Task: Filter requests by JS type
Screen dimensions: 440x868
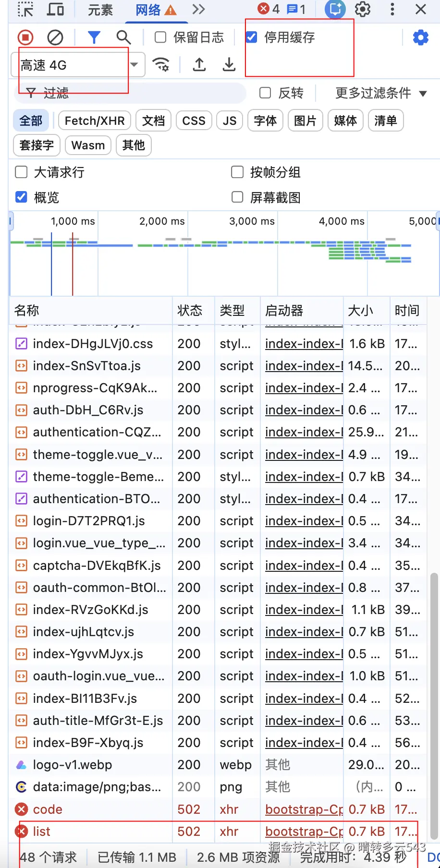Action: [230, 121]
